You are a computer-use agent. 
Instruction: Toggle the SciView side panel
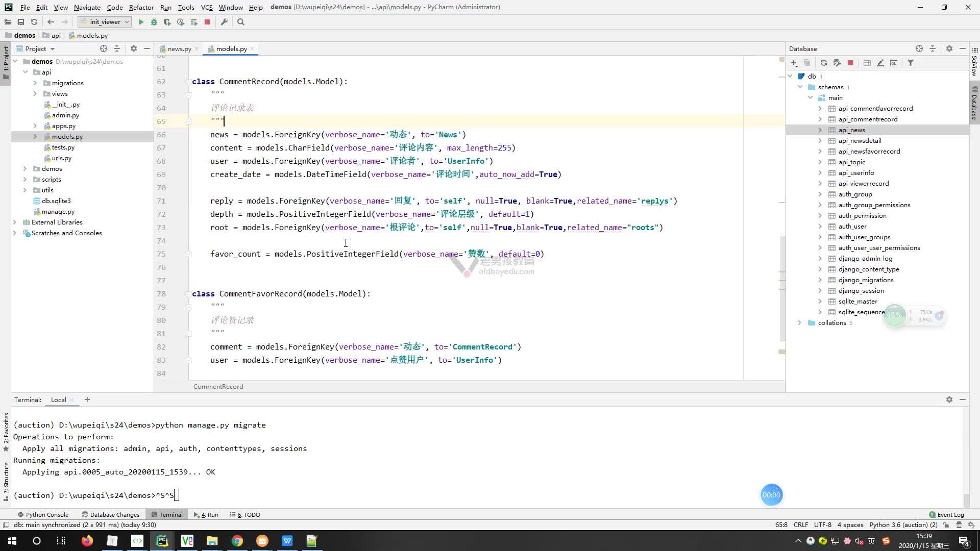[974, 62]
